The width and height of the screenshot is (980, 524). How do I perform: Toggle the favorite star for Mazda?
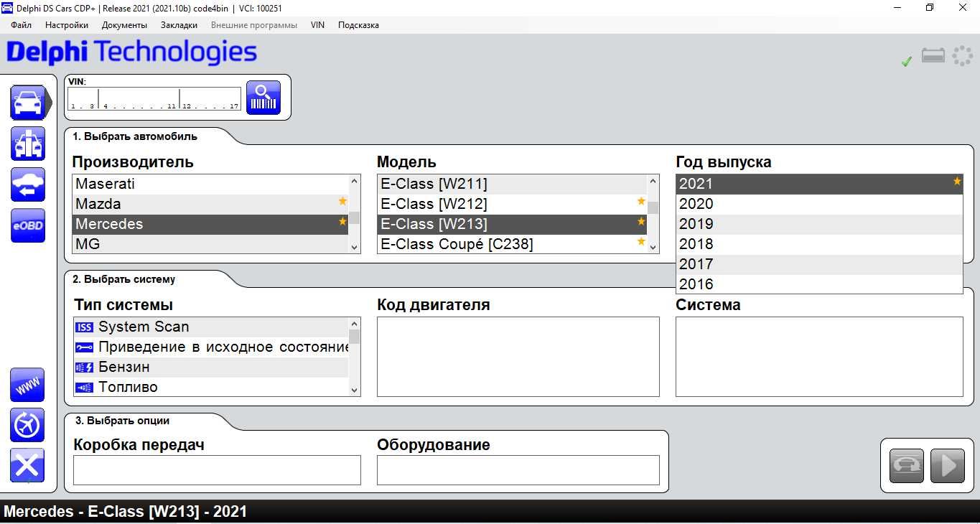[x=342, y=202]
